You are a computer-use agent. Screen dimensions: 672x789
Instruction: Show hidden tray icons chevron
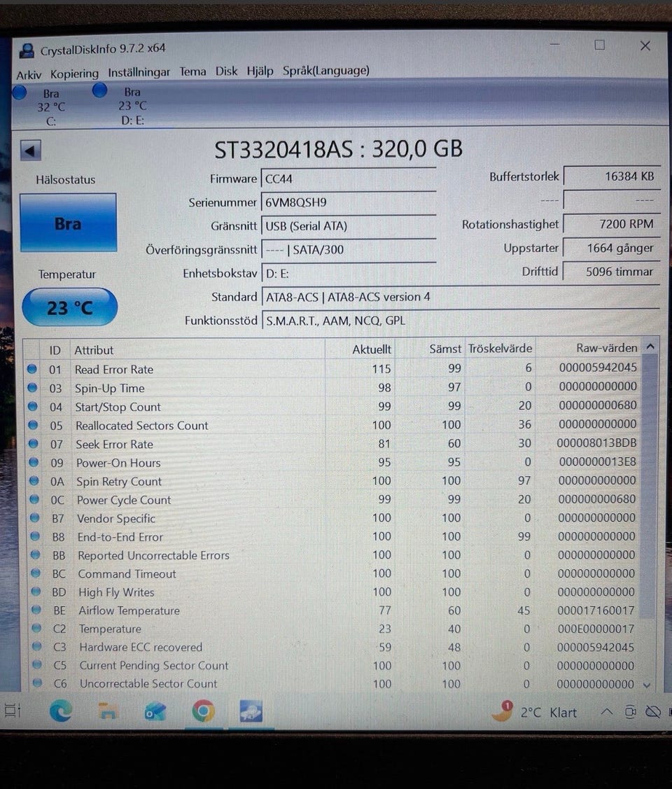coord(607,711)
